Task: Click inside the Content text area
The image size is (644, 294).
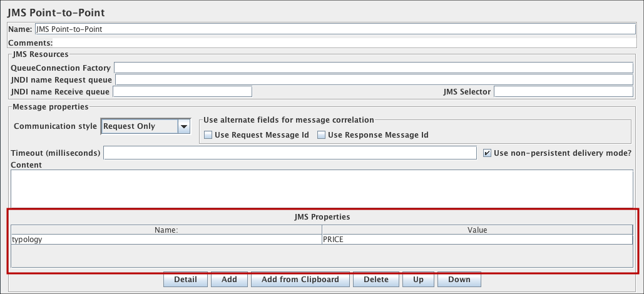Action: pyautogui.click(x=322, y=187)
